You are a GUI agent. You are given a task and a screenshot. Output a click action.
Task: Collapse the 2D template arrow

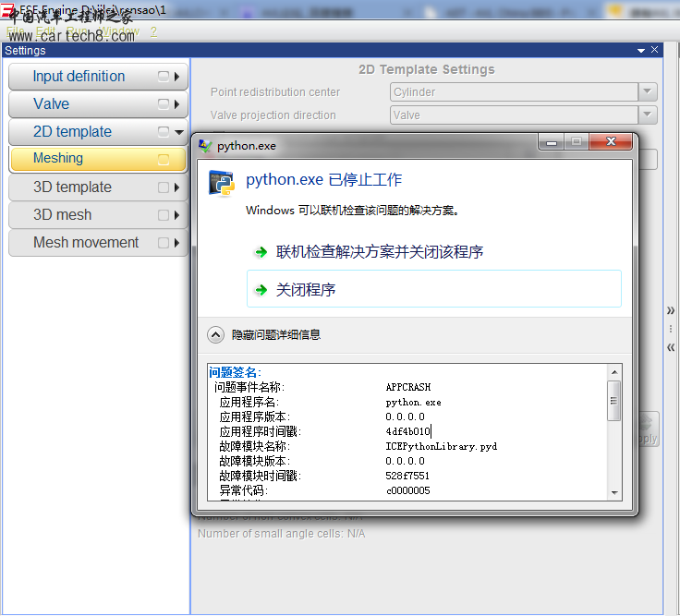(178, 132)
